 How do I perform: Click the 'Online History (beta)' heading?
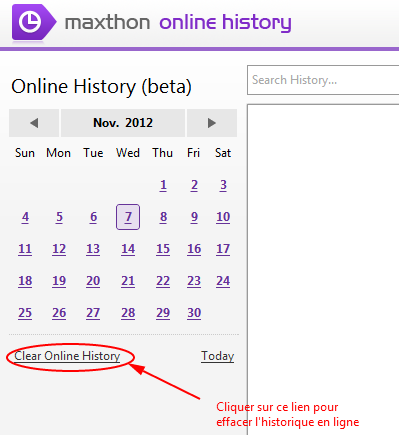click(x=101, y=87)
